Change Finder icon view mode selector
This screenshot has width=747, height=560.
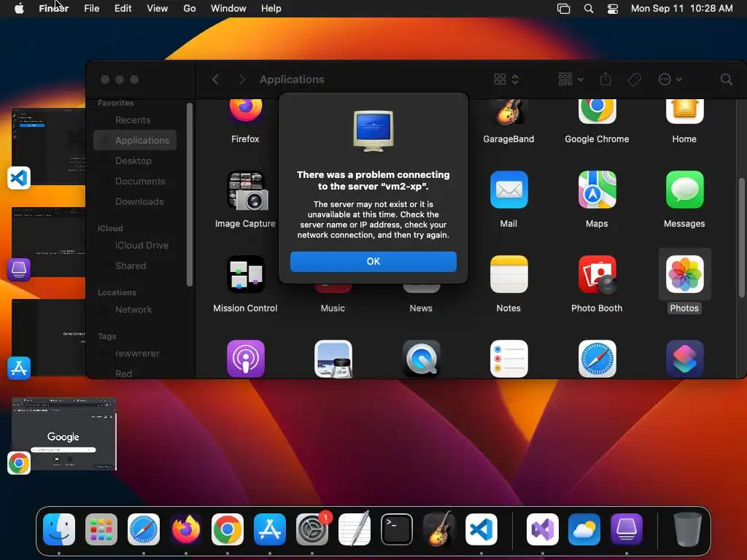[506, 79]
